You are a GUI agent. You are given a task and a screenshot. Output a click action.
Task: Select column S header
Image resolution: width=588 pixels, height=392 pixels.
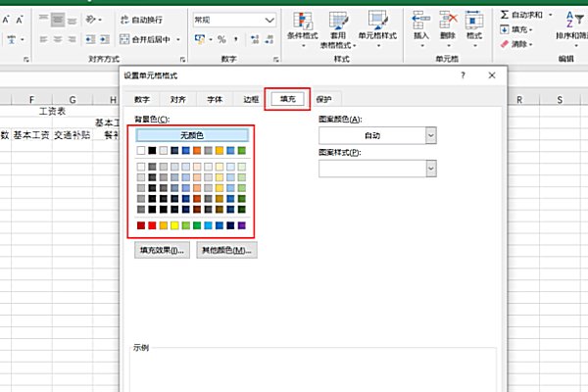point(560,99)
